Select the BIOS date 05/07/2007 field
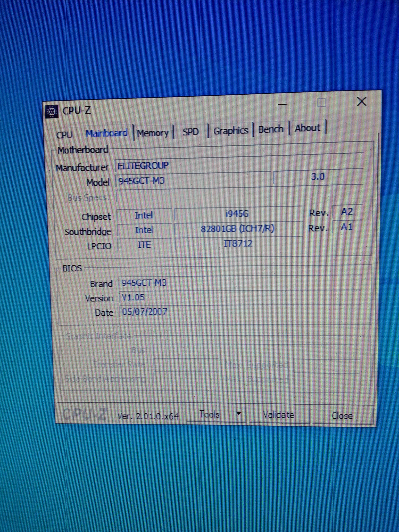The image size is (399, 532). point(240,312)
